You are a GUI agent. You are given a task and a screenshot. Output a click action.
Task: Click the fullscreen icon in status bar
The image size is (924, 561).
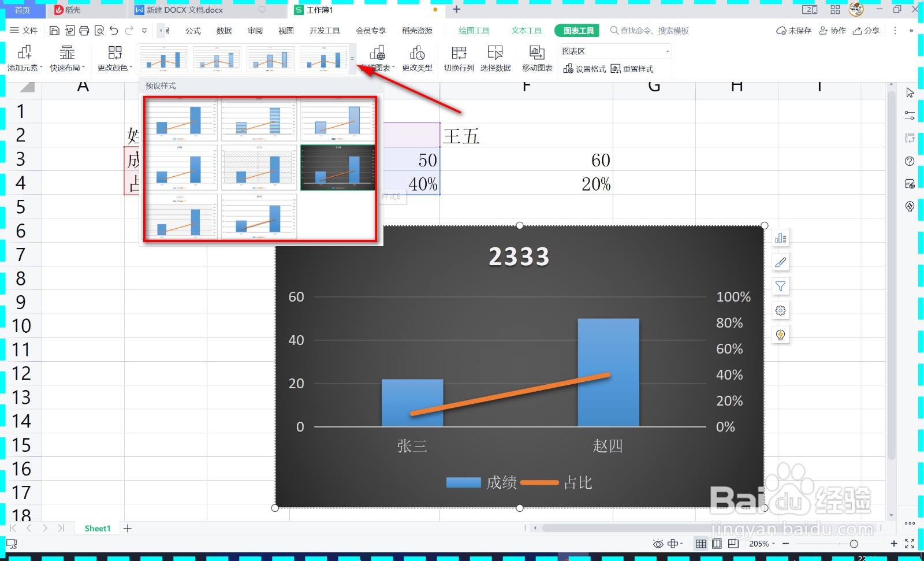(x=910, y=544)
